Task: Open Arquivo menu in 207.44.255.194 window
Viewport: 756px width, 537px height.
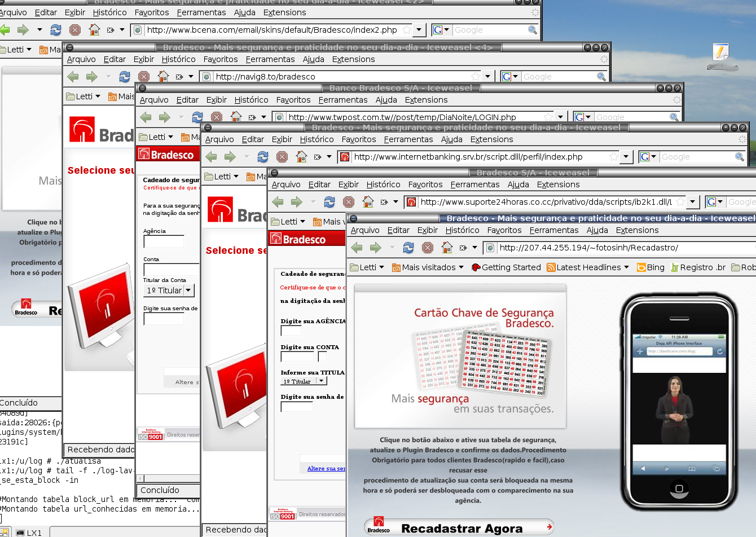Action: [x=365, y=230]
